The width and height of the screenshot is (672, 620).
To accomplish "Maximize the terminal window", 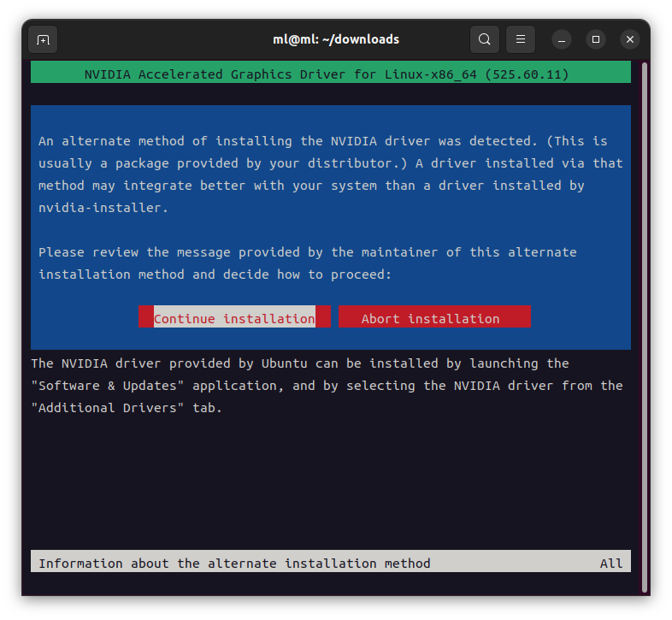I will click(596, 39).
